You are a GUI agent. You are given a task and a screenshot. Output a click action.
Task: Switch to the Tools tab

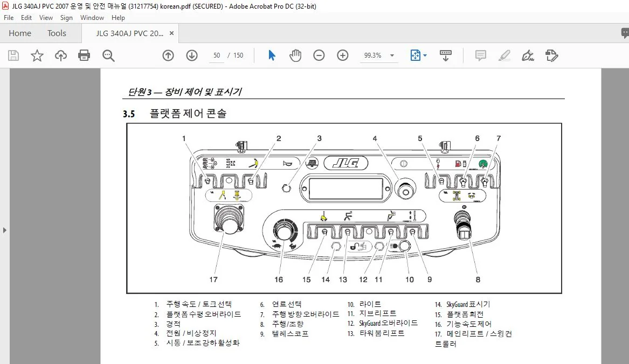click(57, 33)
